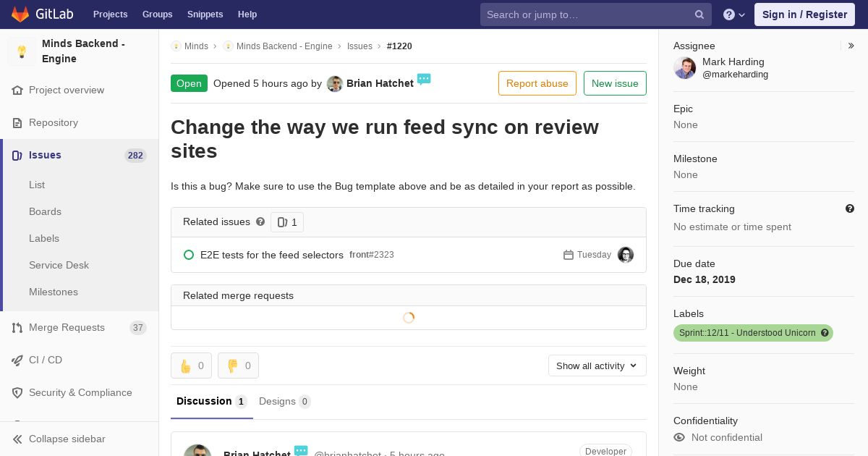Click Brian Hatchet's avatar in issue header
Viewport: 868px width, 456px height.
tap(335, 84)
